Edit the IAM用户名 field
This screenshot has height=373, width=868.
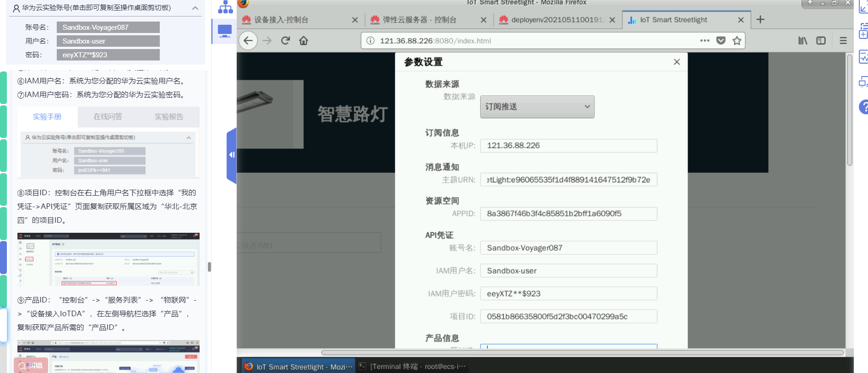569,271
